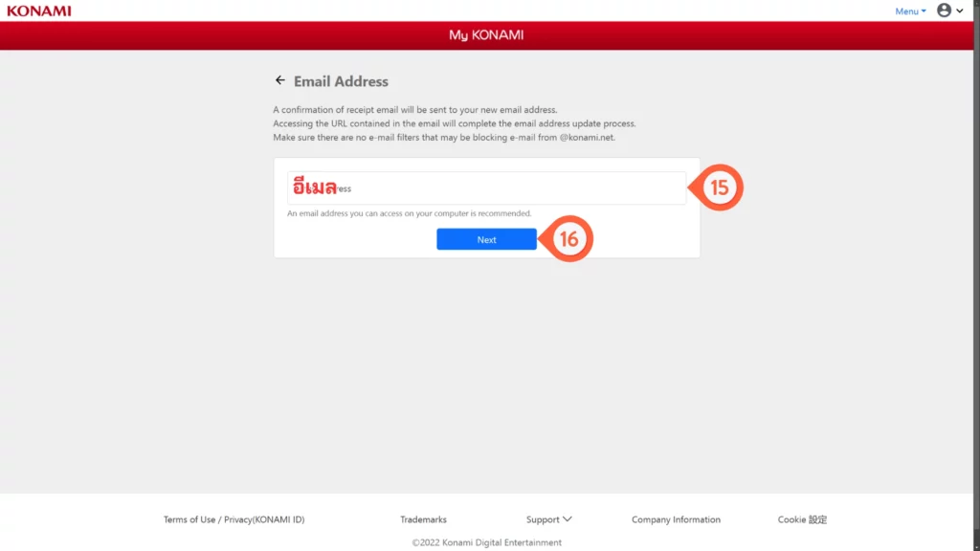Image resolution: width=980 pixels, height=551 pixels.
Task: Expand the Menu dropdown in the header
Action: [910, 11]
